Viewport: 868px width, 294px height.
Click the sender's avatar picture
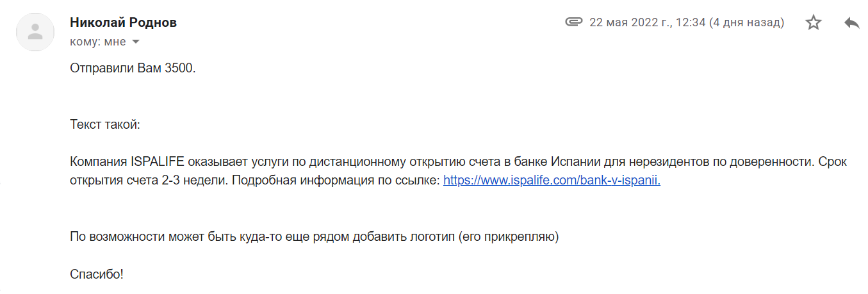35,32
